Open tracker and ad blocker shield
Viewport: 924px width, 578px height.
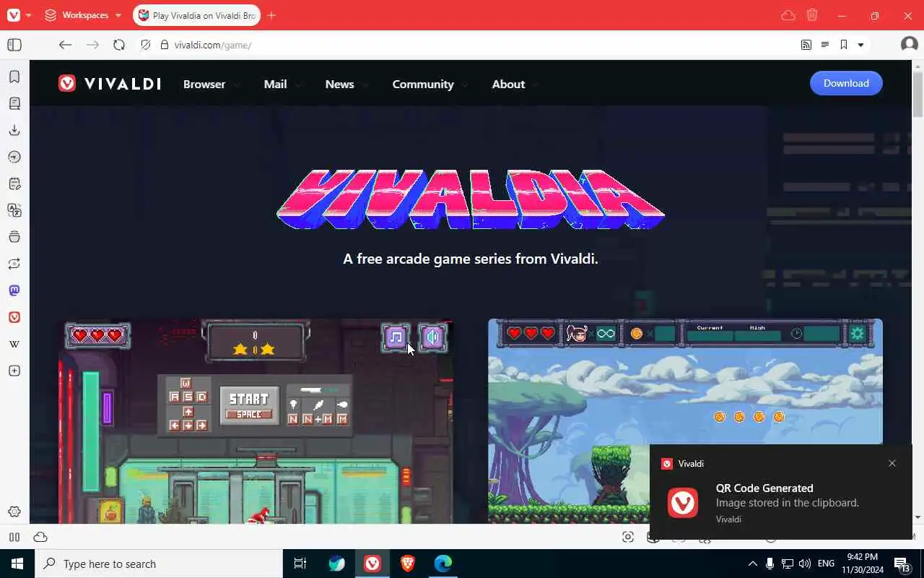(145, 45)
